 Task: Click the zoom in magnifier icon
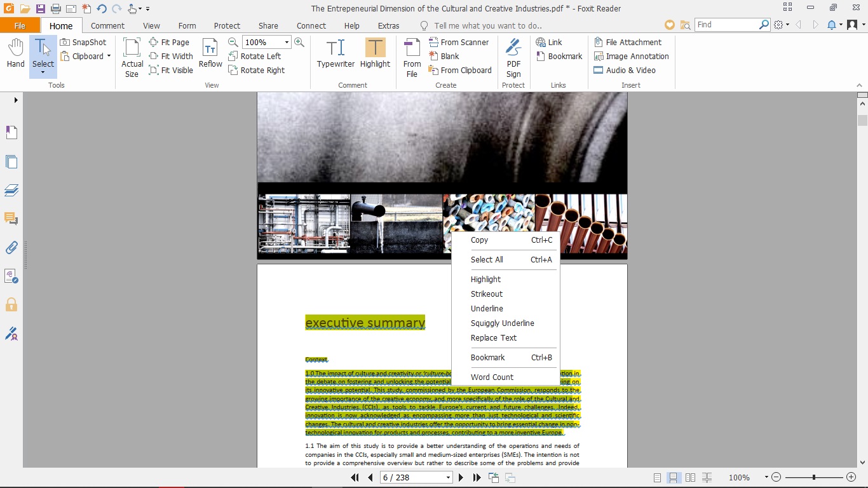pyautogui.click(x=299, y=42)
